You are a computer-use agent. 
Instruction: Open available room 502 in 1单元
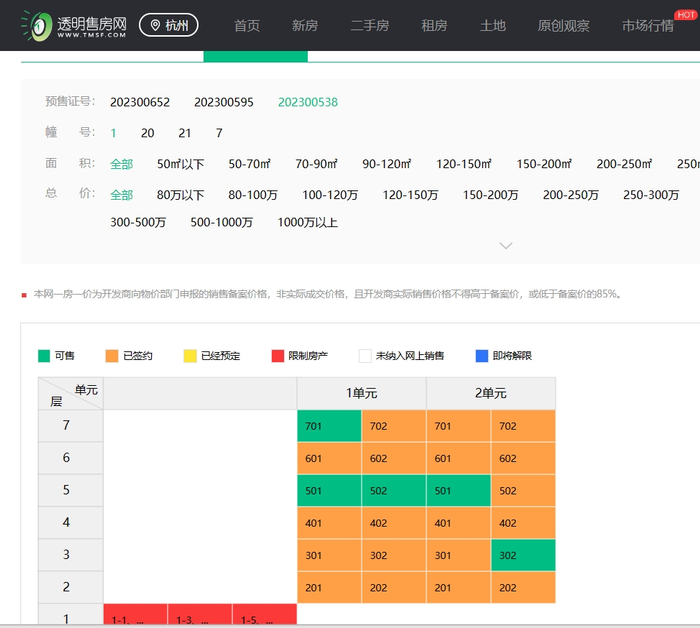(x=394, y=491)
